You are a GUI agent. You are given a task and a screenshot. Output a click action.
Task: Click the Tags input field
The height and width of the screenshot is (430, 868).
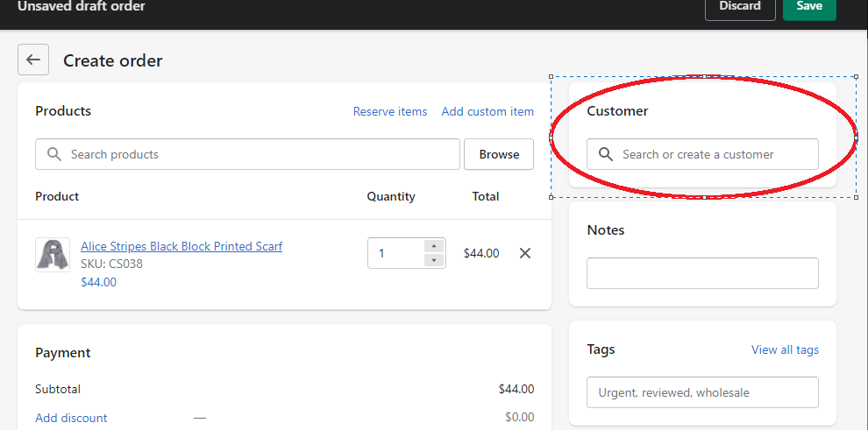tap(702, 392)
